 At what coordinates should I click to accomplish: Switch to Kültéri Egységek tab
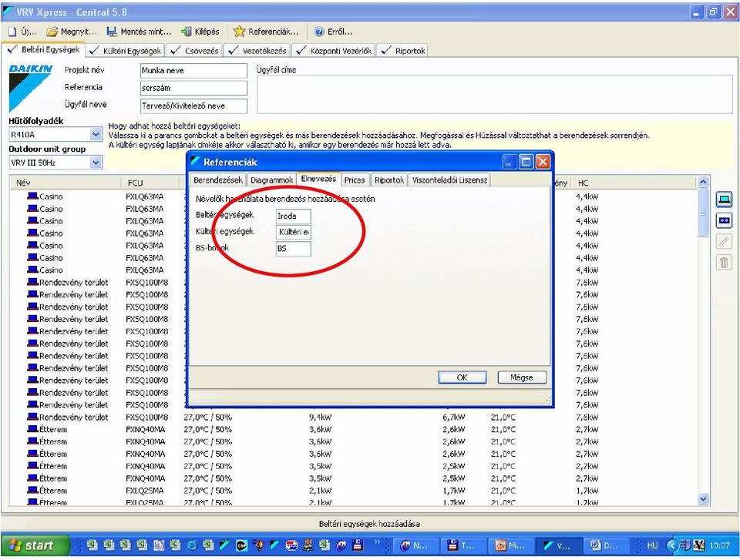pyautogui.click(x=126, y=51)
